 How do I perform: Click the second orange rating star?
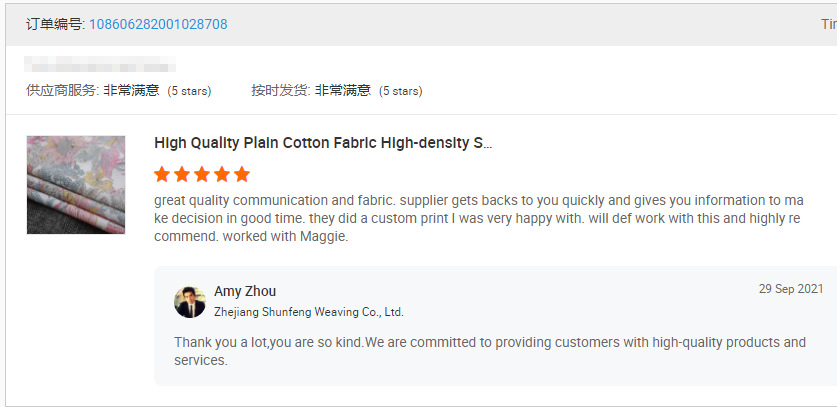pos(182,174)
